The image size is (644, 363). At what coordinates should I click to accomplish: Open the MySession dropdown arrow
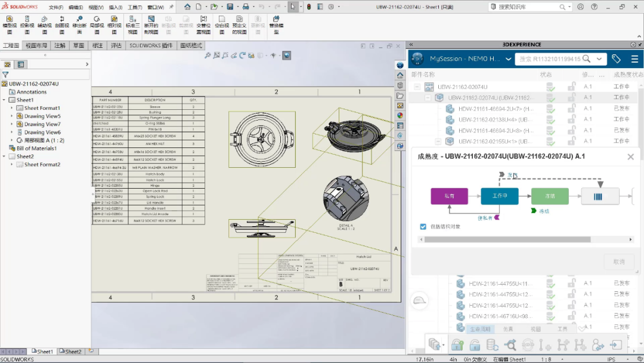tap(508, 59)
